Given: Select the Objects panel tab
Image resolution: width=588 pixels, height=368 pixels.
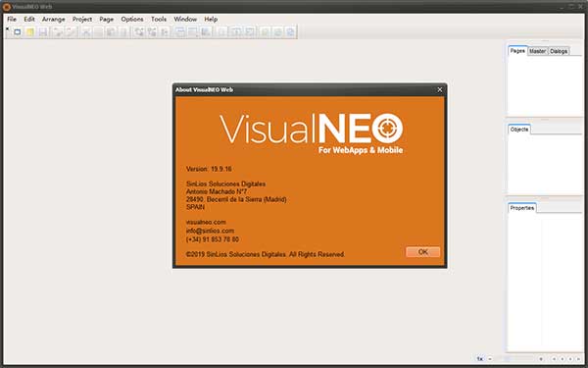Looking at the screenshot, I should (x=519, y=130).
